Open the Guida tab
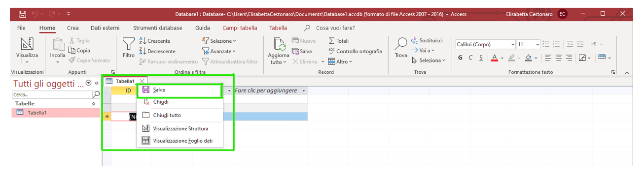 (x=202, y=28)
